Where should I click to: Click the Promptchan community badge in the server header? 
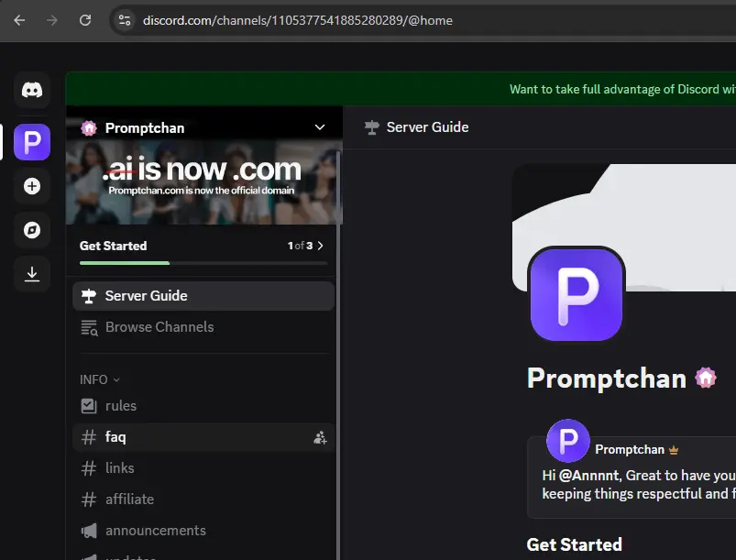(89, 127)
